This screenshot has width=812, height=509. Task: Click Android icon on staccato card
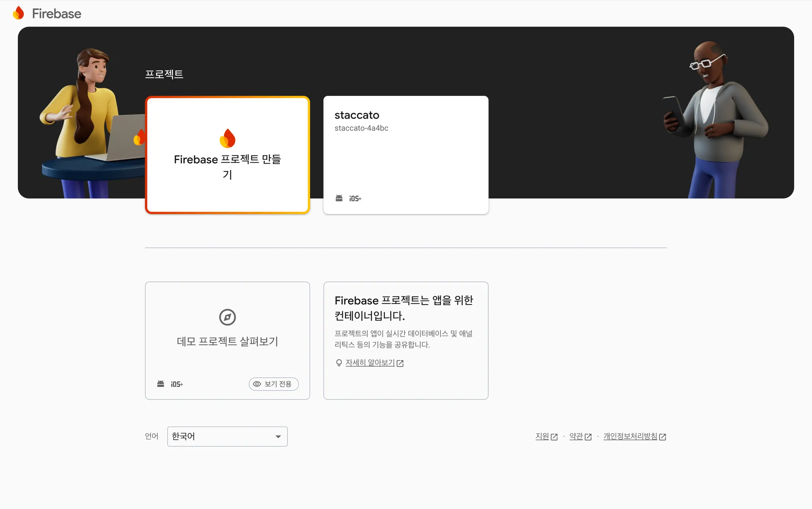339,198
